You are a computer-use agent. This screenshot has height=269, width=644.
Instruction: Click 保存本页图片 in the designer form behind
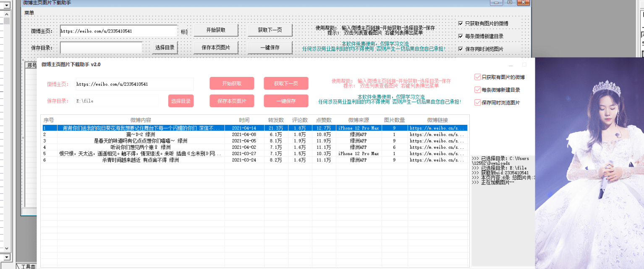coord(216,47)
